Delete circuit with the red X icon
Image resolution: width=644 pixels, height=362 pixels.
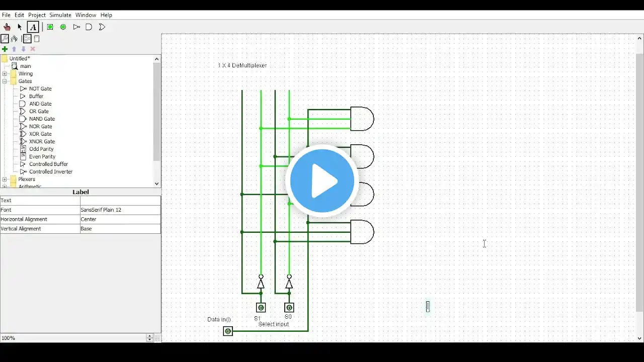point(33,49)
